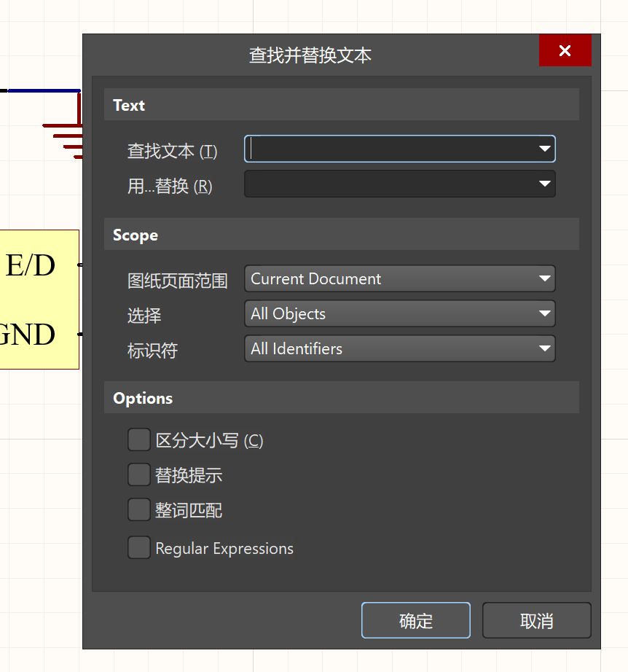The height and width of the screenshot is (672, 628).
Task: Enable the 区分大小写 checkbox
Action: coord(139,440)
